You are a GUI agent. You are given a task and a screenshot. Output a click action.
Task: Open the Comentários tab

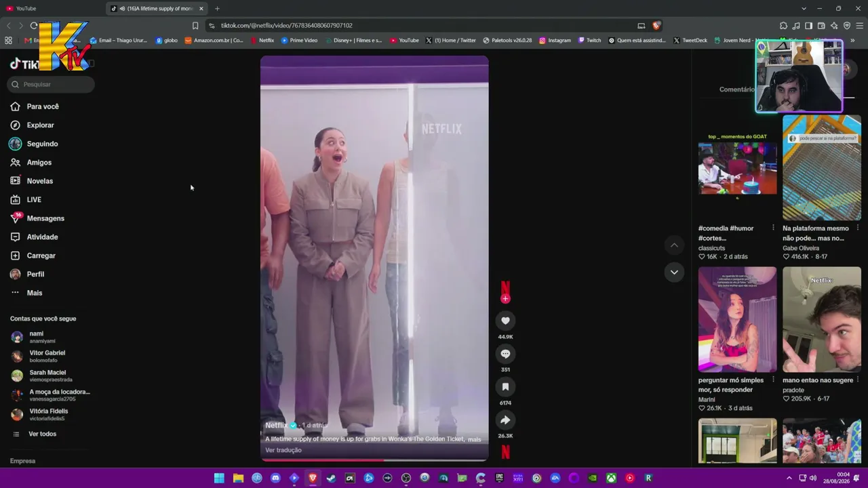pyautogui.click(x=737, y=89)
